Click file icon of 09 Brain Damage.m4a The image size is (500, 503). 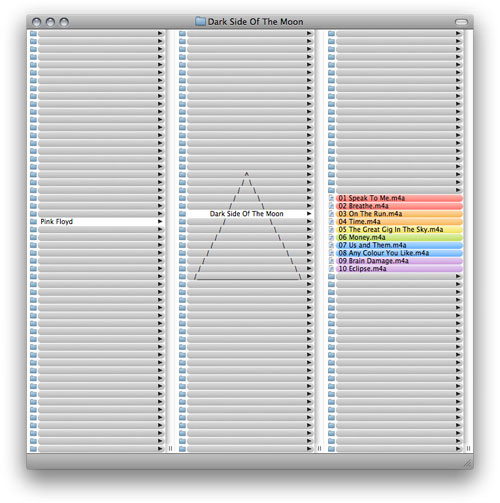pyautogui.click(x=331, y=261)
